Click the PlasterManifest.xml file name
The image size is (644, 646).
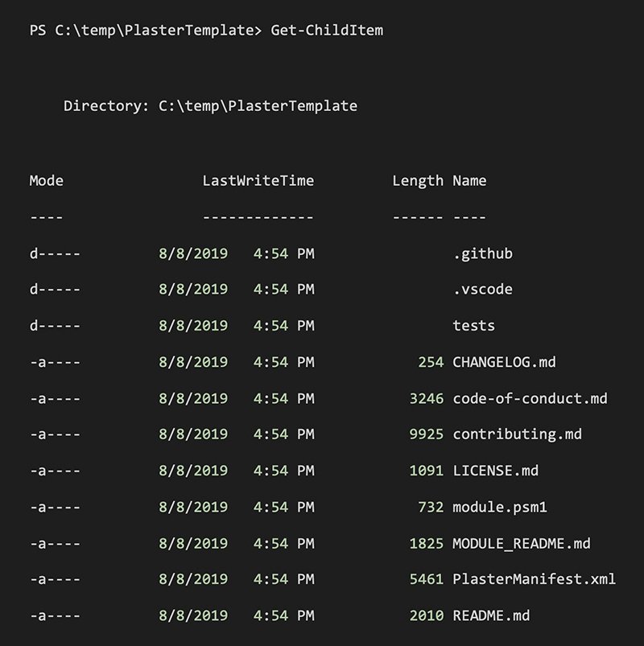click(534, 579)
